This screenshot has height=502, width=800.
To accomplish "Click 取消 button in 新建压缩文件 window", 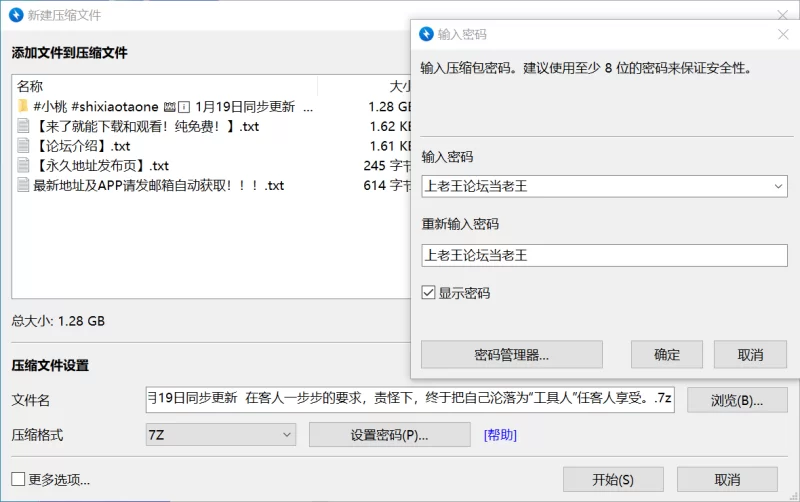I will pyautogui.click(x=727, y=480).
